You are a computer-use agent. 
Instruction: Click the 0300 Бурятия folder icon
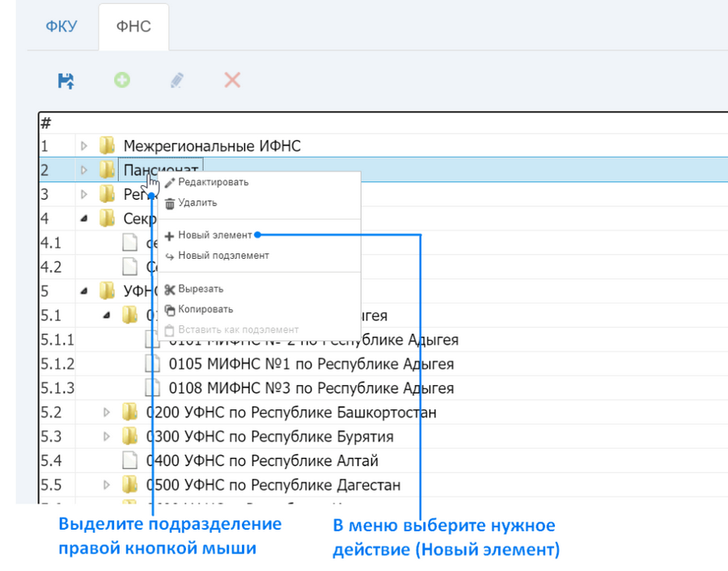click(x=130, y=436)
